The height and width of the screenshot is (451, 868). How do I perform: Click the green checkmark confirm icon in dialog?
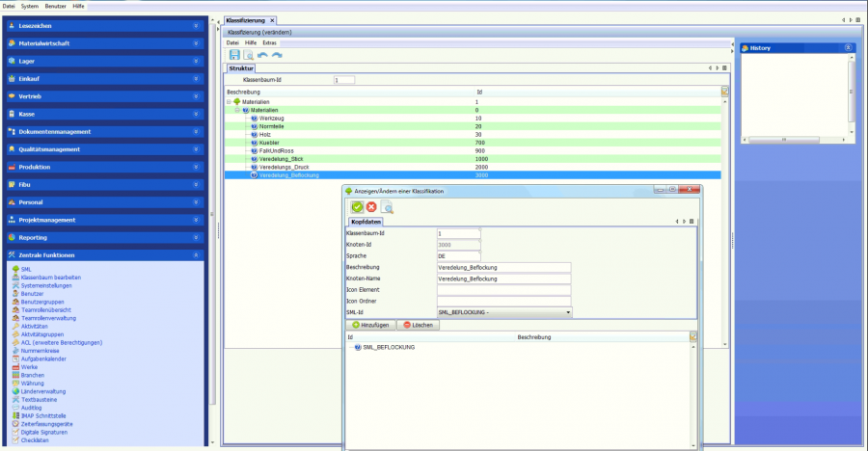357,207
